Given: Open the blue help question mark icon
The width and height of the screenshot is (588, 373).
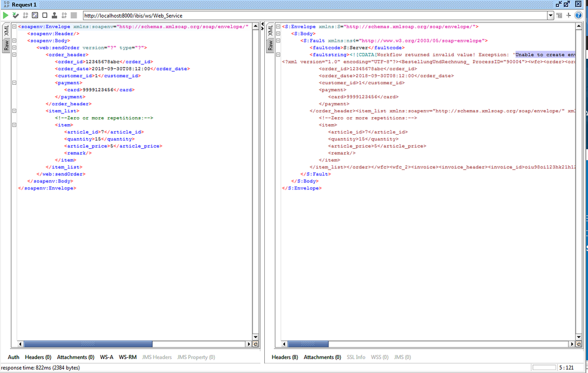Looking at the screenshot, I should 579,15.
